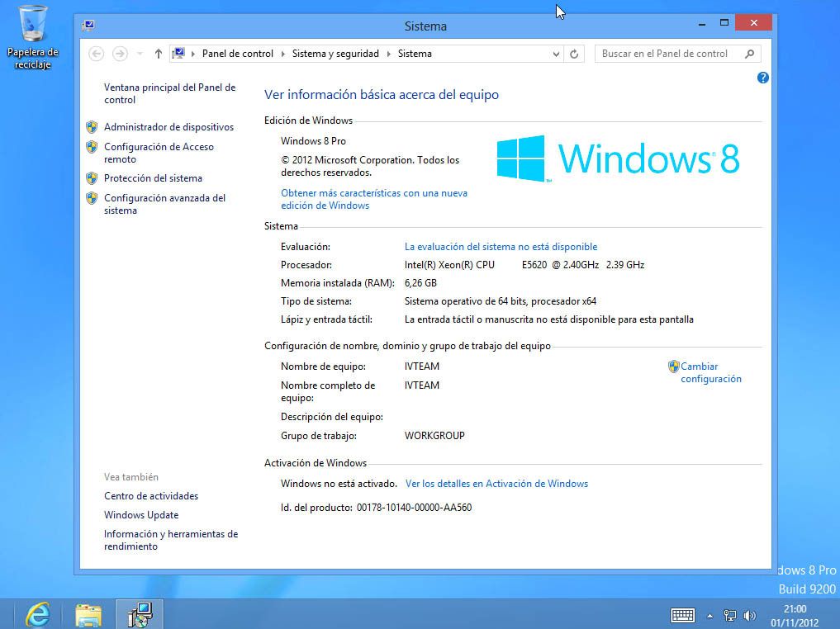The image size is (840, 629).
Task: Click the Control Panel taskbar button
Action: [x=140, y=614]
